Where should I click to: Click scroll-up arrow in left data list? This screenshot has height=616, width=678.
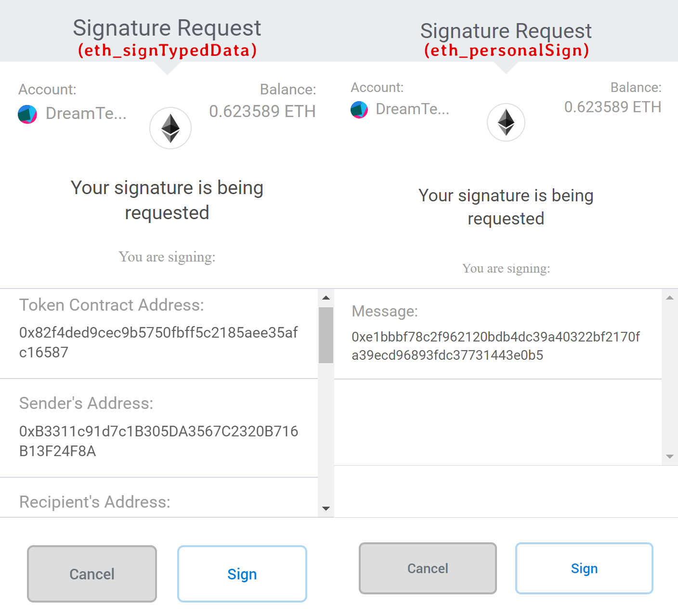[326, 298]
